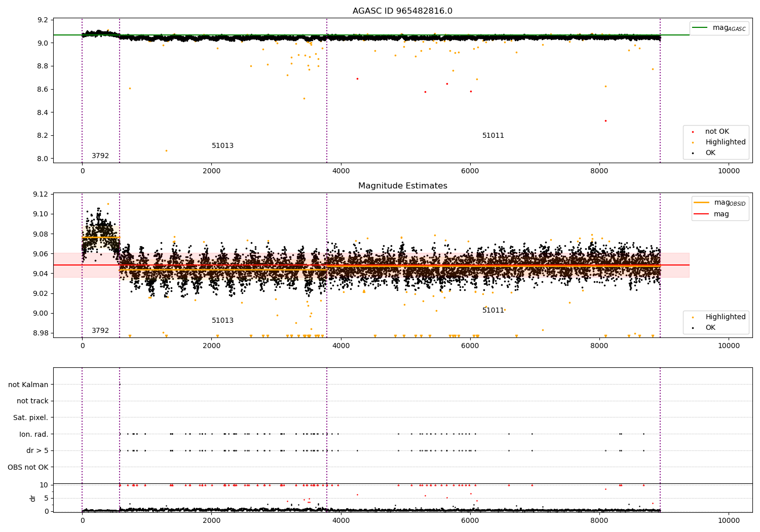Viewport: 760px width, 532px height.
Task: Select the mag AGASC green legend entry
Action: coord(719,28)
